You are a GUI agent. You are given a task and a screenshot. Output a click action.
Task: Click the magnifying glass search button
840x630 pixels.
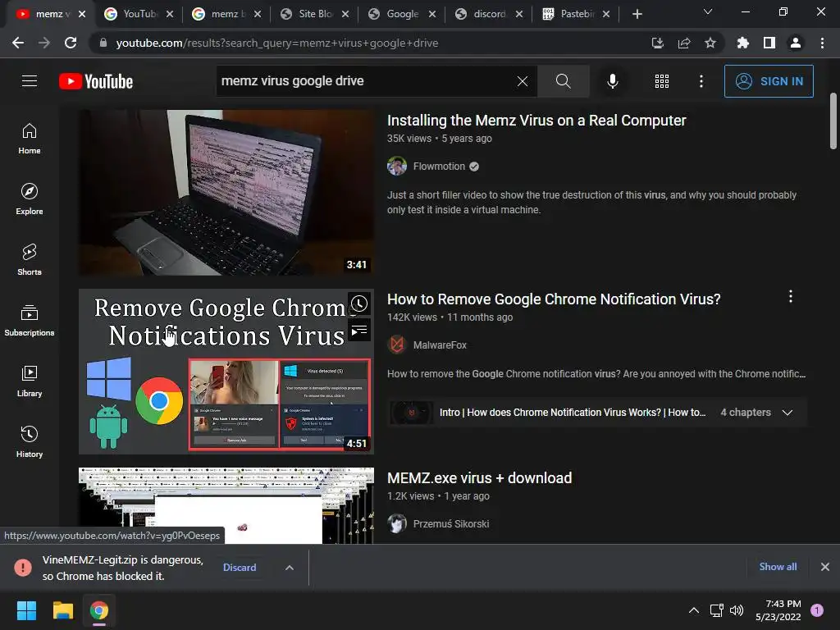[563, 81]
